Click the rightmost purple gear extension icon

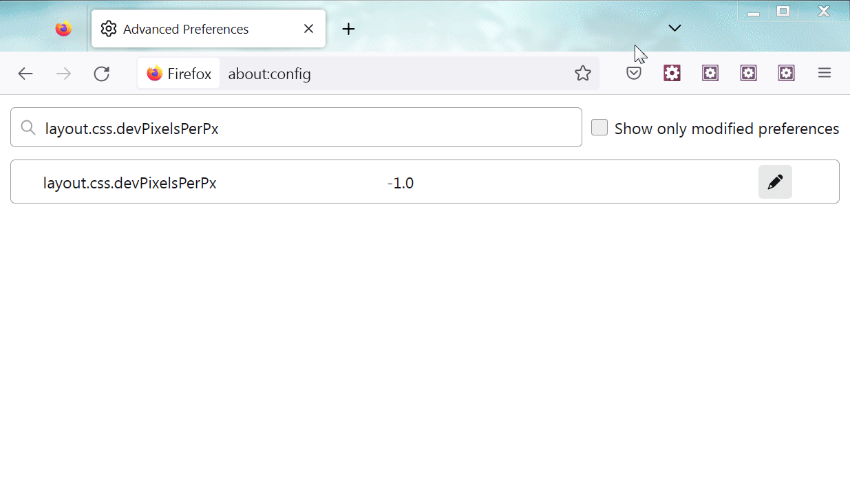pyautogui.click(x=786, y=74)
